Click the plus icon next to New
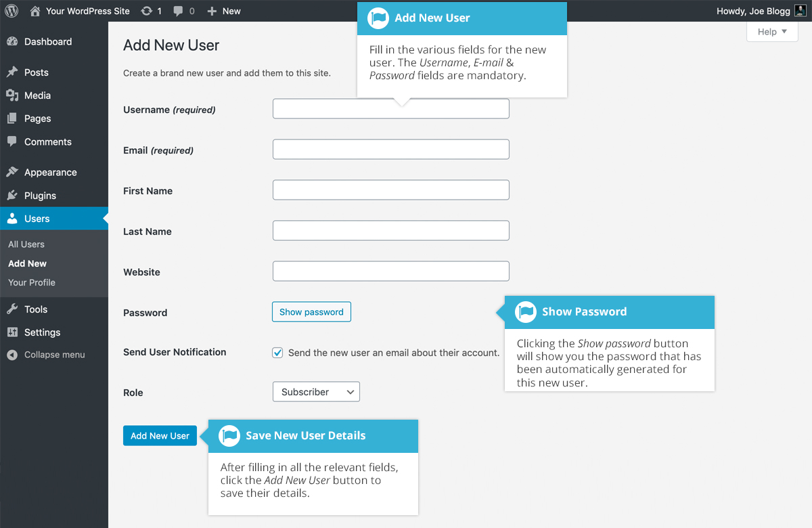 pyautogui.click(x=212, y=11)
